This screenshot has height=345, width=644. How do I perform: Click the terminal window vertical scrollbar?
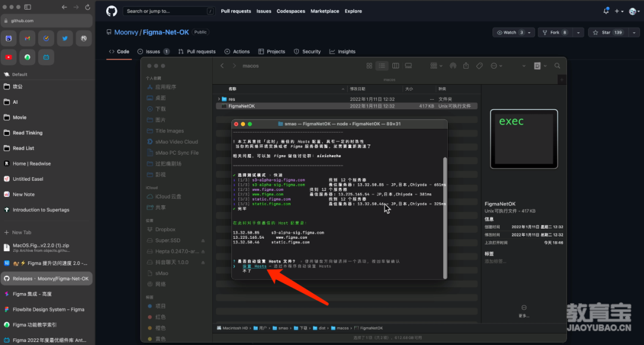coord(445,217)
